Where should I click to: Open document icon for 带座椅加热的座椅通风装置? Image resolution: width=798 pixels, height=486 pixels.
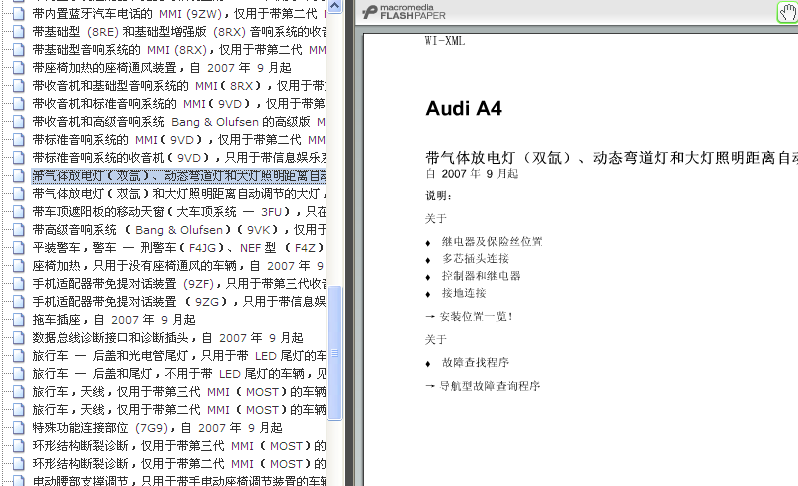click(18, 68)
